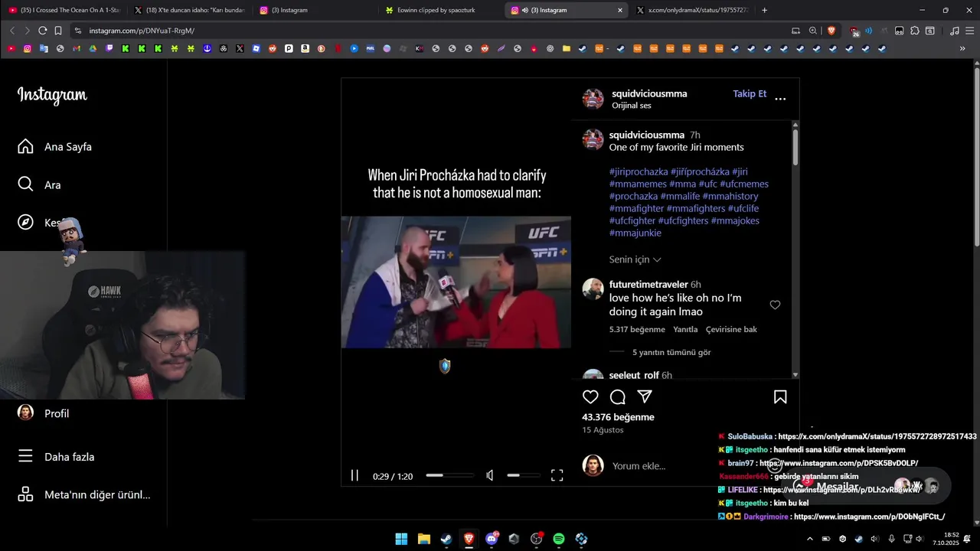Viewport: 980px width, 551px height.
Task: Open a new browser tab
Action: pyautogui.click(x=764, y=10)
